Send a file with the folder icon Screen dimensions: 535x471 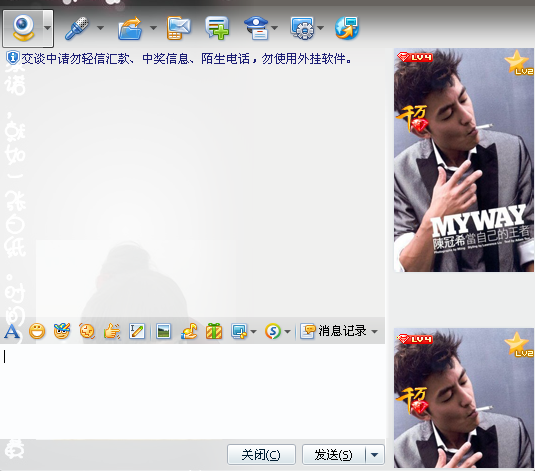coord(130,29)
